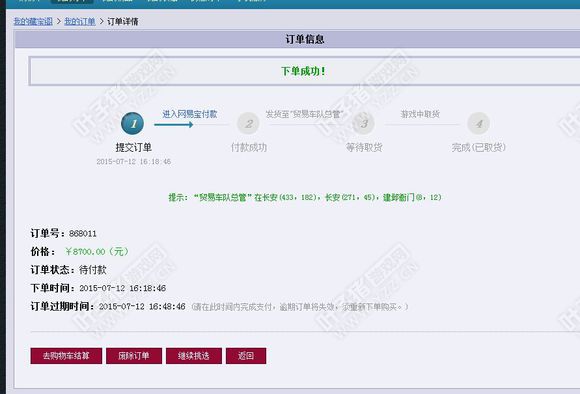Click the 返回 button
This screenshot has height=394, width=580.
point(246,356)
